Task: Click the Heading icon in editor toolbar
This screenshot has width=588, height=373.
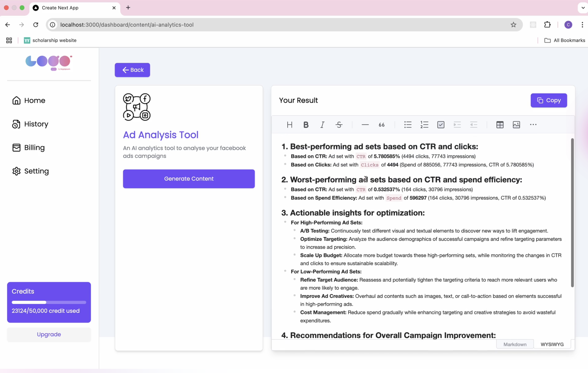Action: (290, 125)
